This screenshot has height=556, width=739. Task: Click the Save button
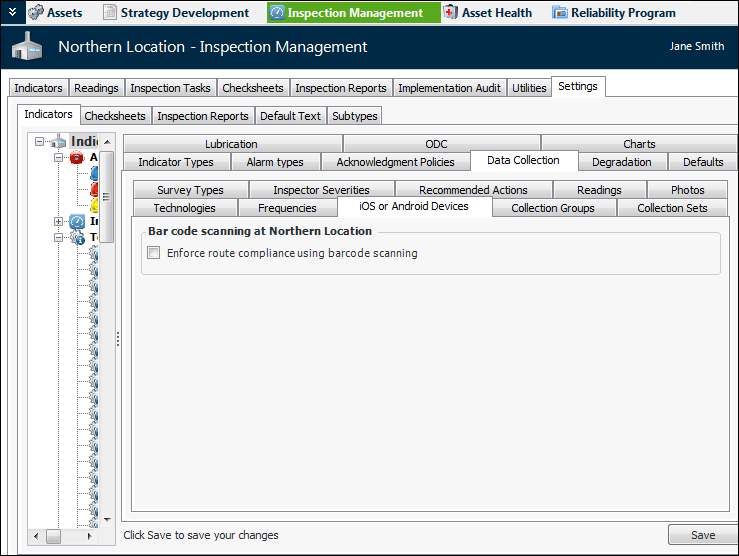pyautogui.click(x=702, y=535)
